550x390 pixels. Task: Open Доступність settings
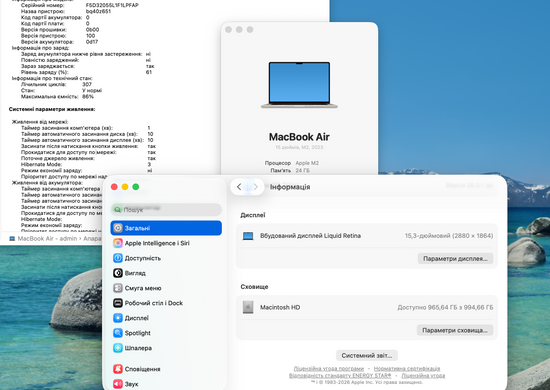[166, 258]
